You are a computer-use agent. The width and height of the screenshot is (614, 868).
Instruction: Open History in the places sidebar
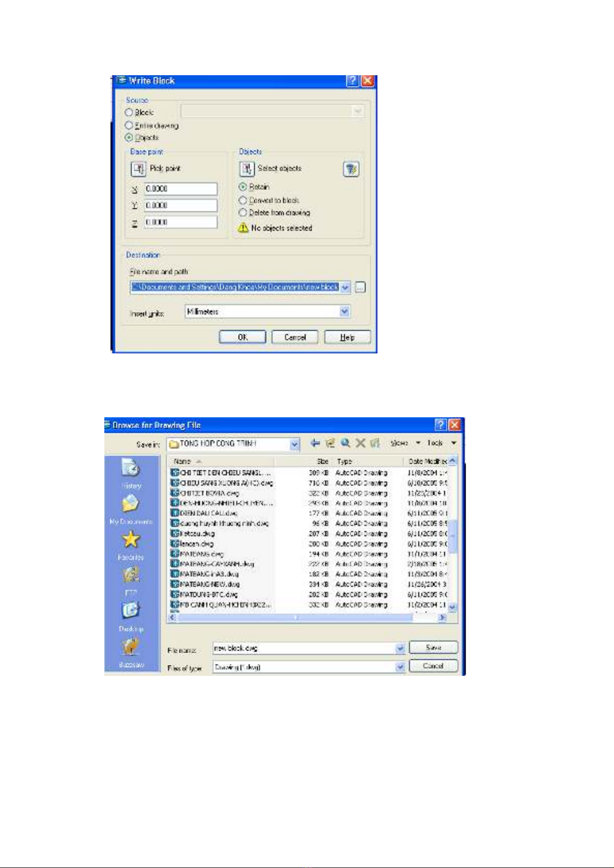point(131,474)
